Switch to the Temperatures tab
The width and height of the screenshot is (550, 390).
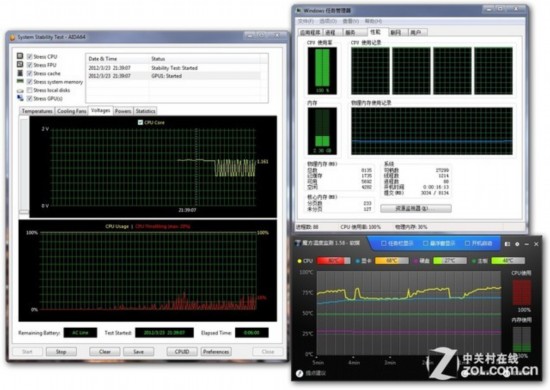pos(37,111)
